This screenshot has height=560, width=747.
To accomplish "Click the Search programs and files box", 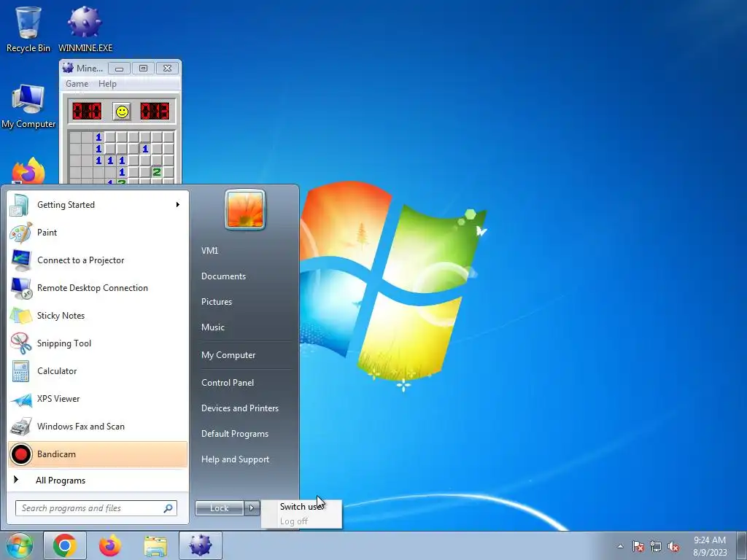I will pyautogui.click(x=96, y=508).
